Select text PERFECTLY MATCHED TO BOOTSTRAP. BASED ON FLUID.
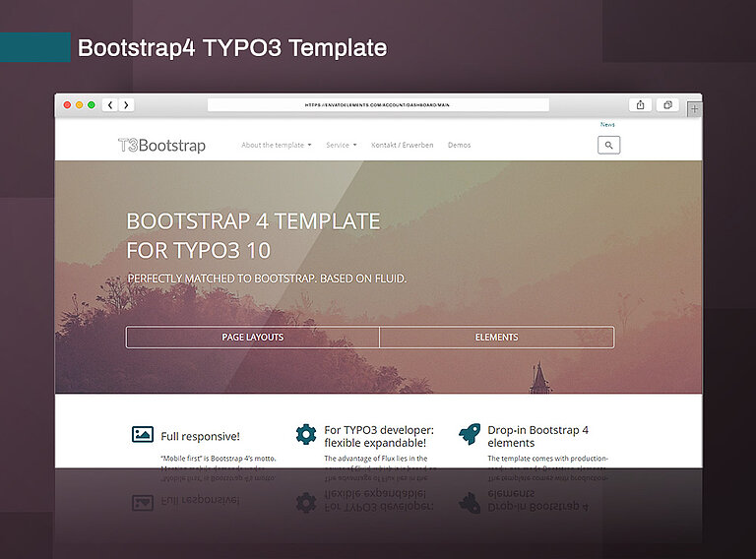The image size is (756, 559). 267,279
